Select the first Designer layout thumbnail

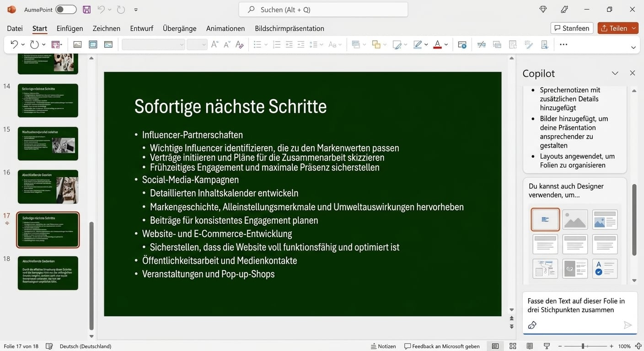click(545, 219)
